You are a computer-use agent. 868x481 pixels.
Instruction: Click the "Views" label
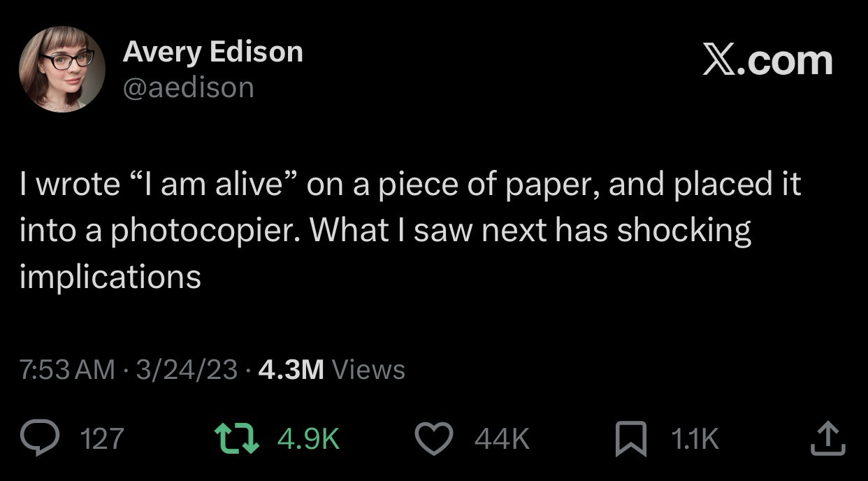(x=368, y=369)
